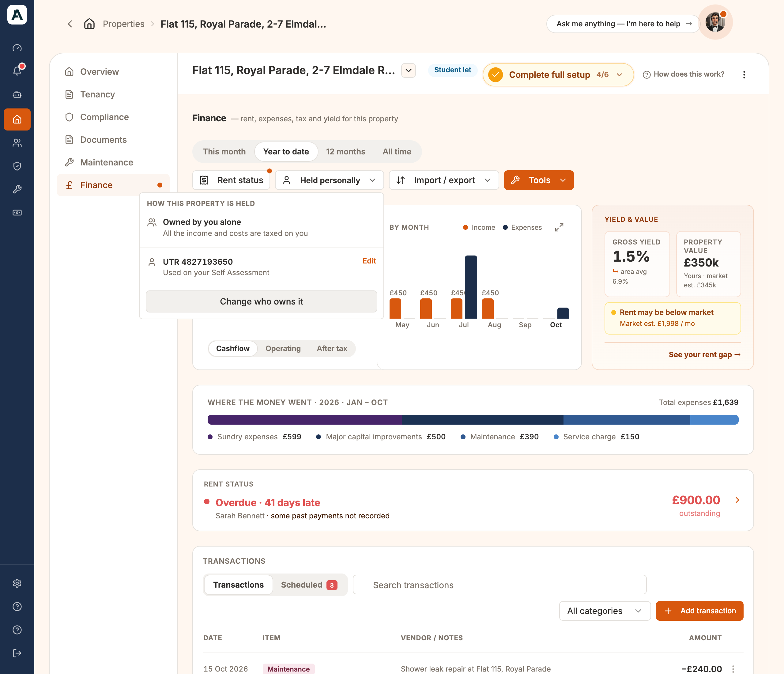Open user profile avatar
Screen dimensions: 784x674
pos(715,22)
